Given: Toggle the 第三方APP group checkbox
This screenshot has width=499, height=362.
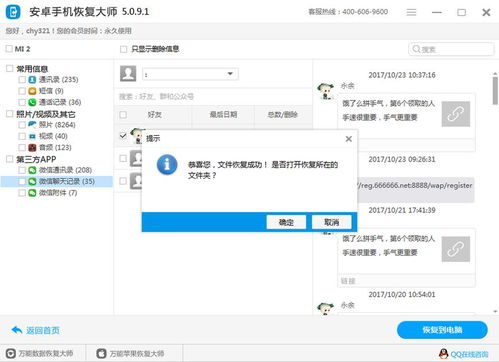Looking at the screenshot, I should coord(10,159).
